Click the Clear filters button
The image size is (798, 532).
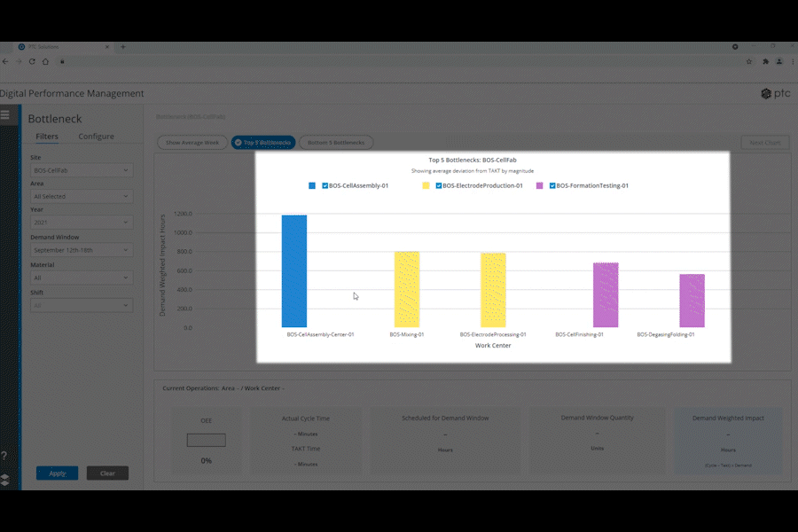(107, 473)
